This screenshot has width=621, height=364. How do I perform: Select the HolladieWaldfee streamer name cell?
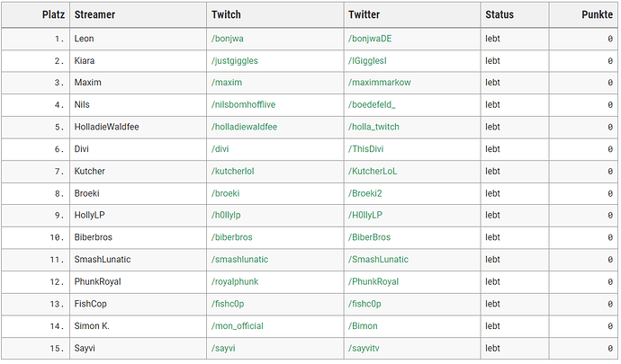coord(106,127)
